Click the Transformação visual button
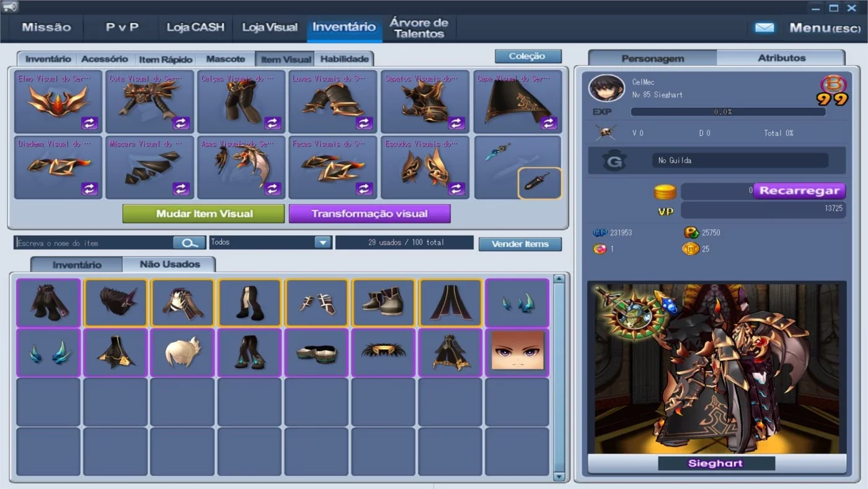868x489 pixels. pos(370,213)
